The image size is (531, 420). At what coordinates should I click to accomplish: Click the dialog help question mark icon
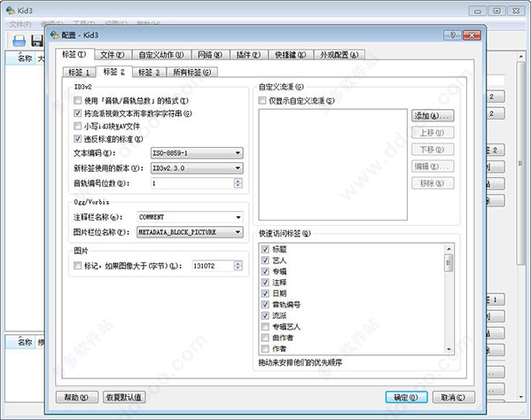(x=453, y=35)
